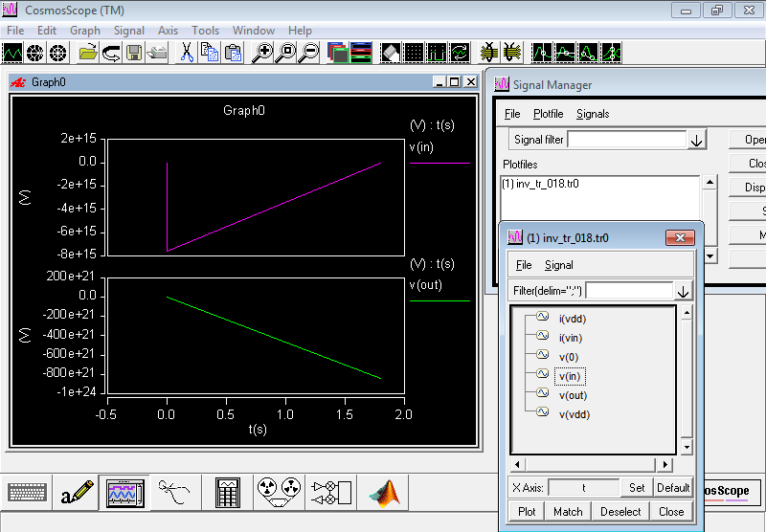Copy using the two-pages toolbar icon
The width and height of the screenshot is (766, 532).
(210, 53)
